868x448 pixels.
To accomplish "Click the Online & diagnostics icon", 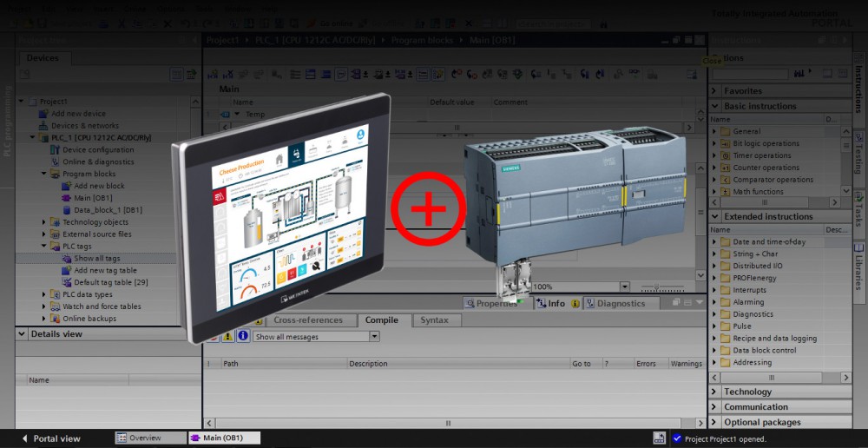I will point(56,162).
